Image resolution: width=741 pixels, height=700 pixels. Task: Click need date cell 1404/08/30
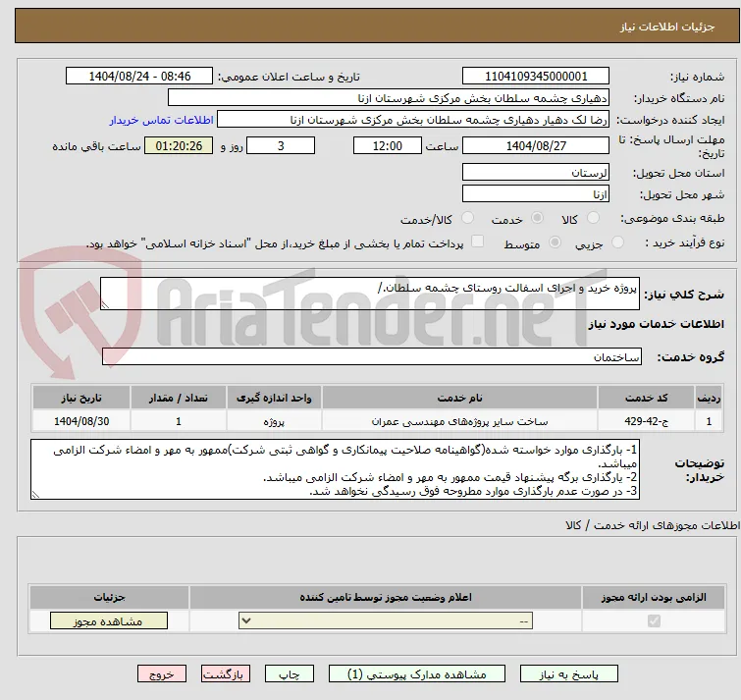tap(81, 421)
